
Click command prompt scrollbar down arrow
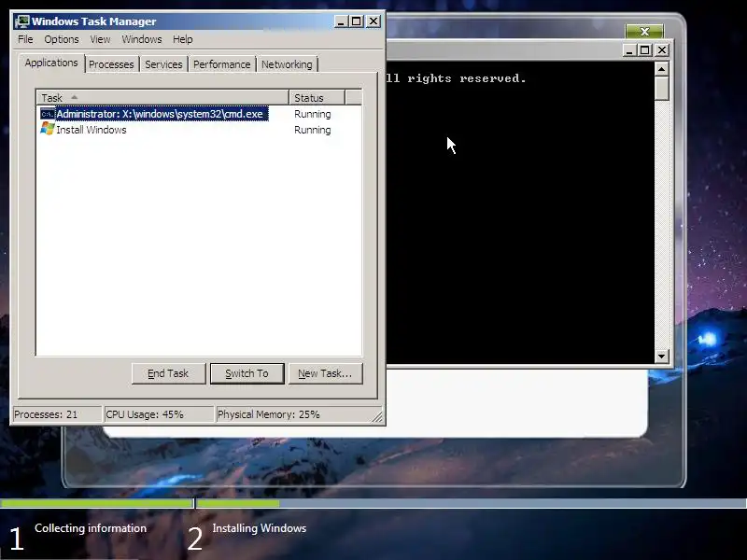click(x=662, y=356)
